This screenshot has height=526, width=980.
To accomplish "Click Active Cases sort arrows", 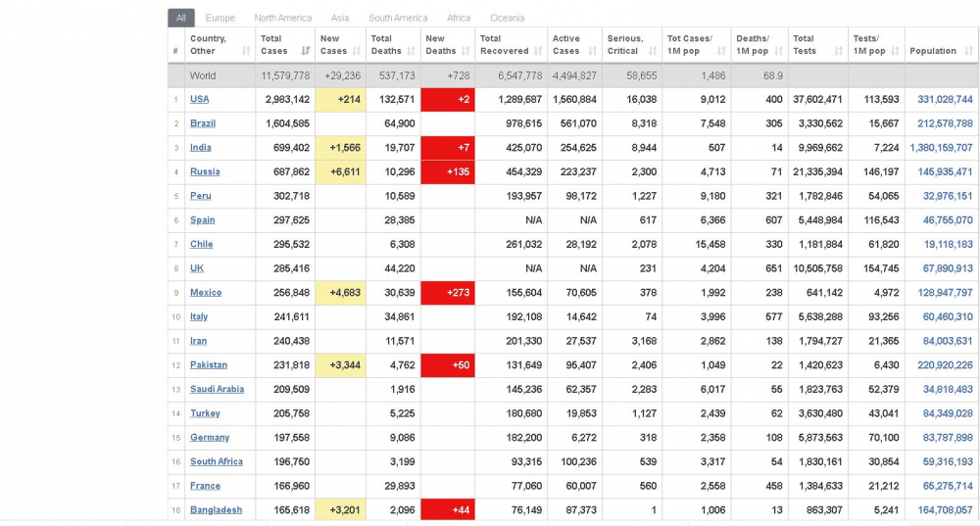I will point(593,51).
